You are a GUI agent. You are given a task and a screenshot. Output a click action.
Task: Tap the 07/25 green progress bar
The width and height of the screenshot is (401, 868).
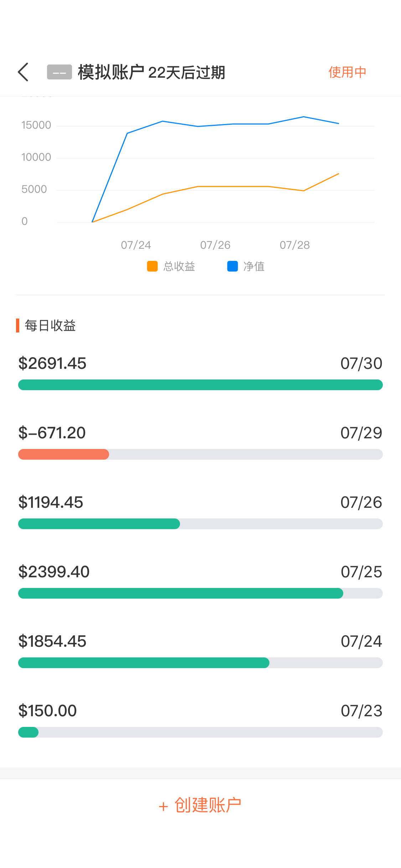(180, 593)
